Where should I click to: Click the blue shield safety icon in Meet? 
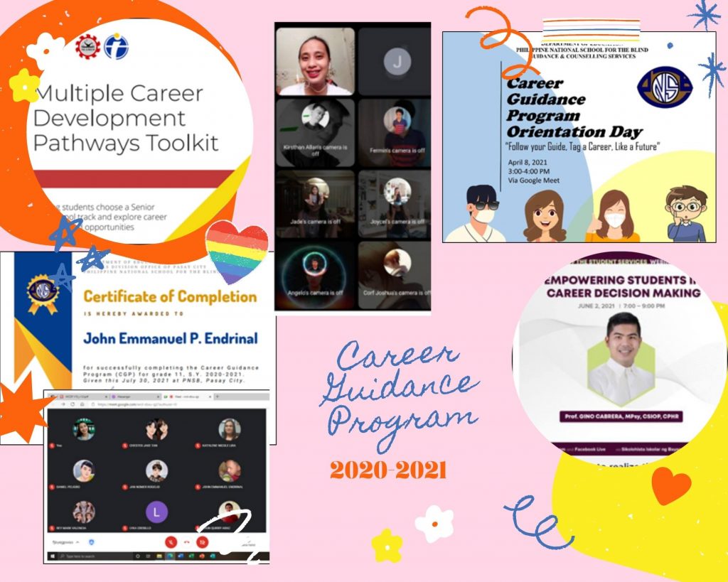point(92,542)
